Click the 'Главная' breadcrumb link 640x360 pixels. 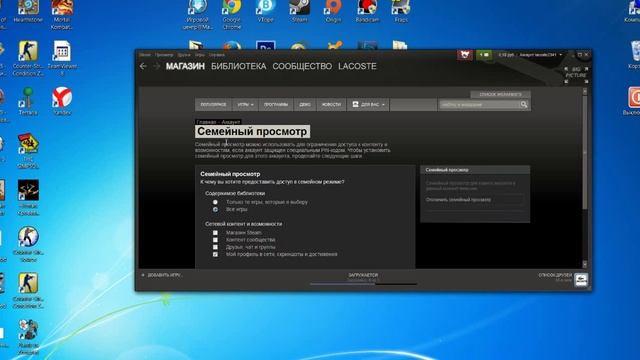[206, 122]
